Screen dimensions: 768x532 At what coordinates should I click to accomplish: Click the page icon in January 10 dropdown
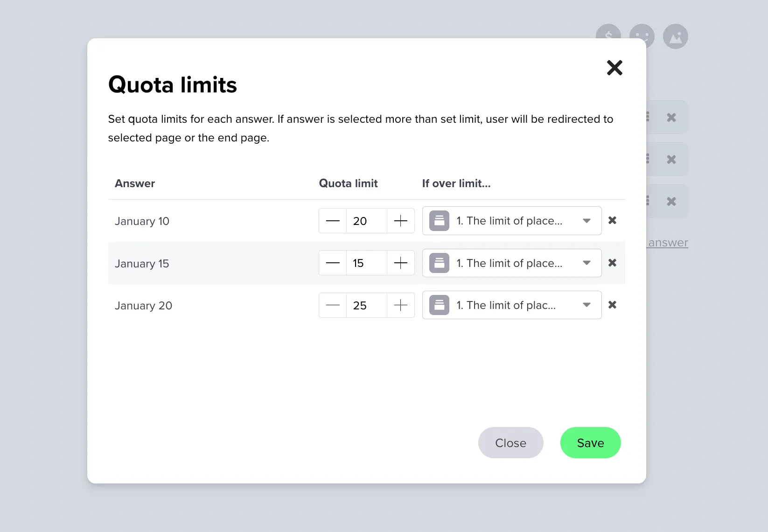pos(439,221)
